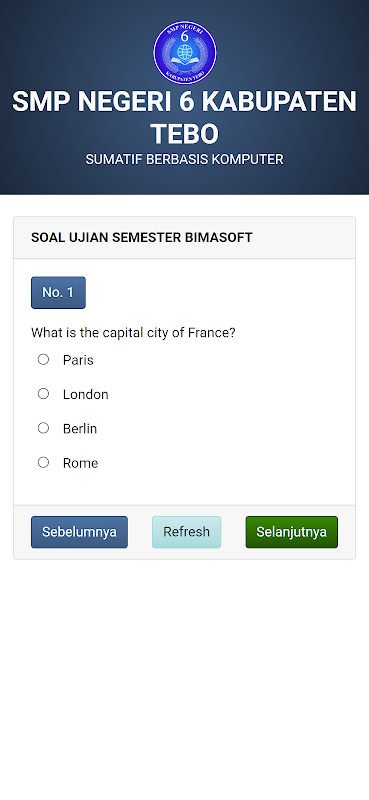Click the London answer label text
The width and height of the screenshot is (369, 800).
pos(86,394)
